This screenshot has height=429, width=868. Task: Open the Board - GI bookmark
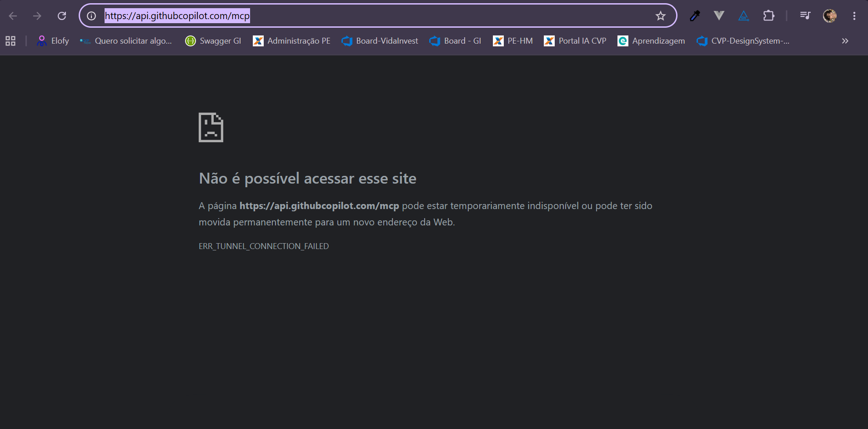click(x=455, y=41)
